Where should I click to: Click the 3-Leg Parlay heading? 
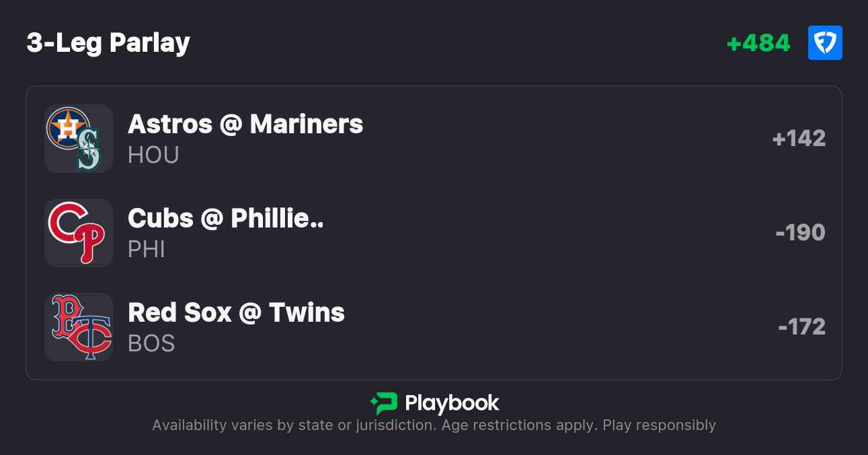click(x=108, y=43)
